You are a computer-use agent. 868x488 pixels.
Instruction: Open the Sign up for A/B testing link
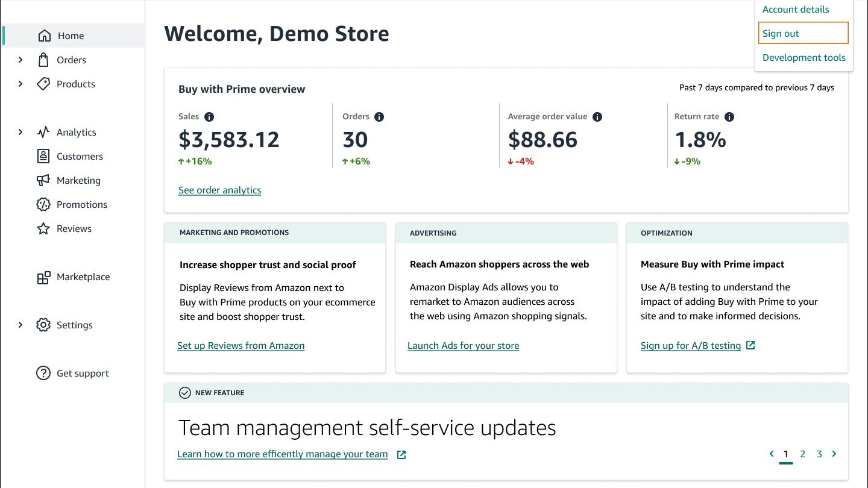pyautogui.click(x=691, y=345)
